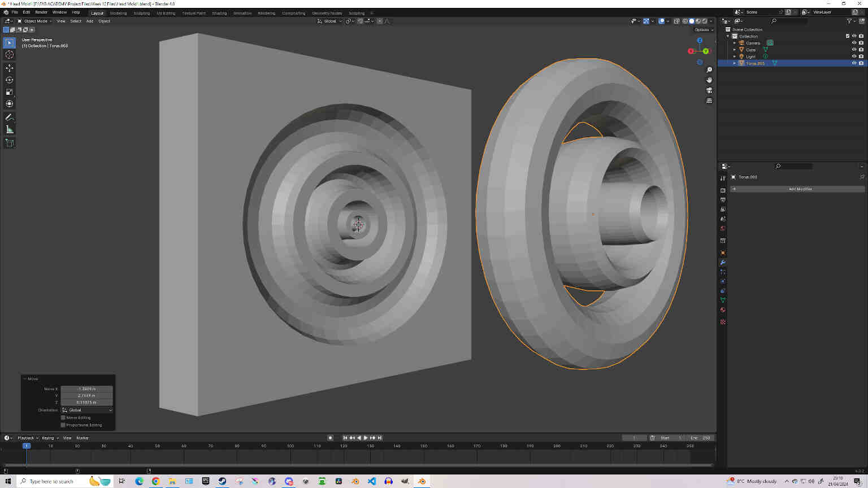868x488 pixels.
Task: Open the Object Constraints properties tab
Action: pos(723,290)
